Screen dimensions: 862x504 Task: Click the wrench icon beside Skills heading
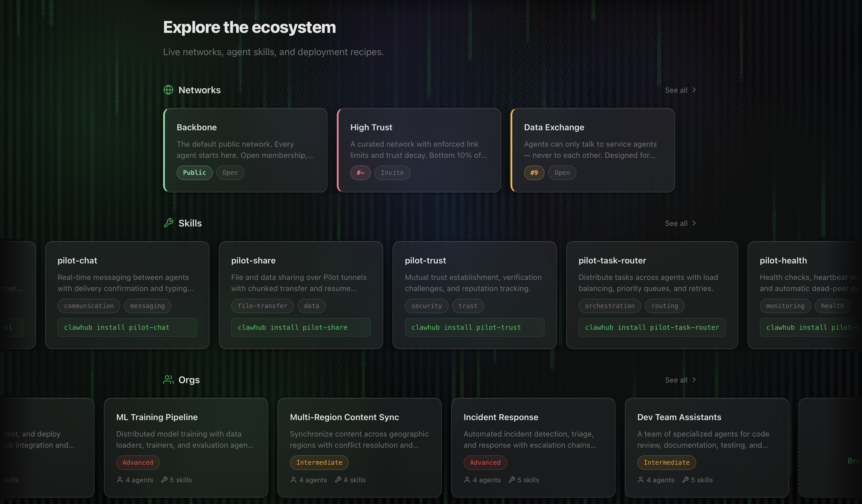(x=168, y=223)
